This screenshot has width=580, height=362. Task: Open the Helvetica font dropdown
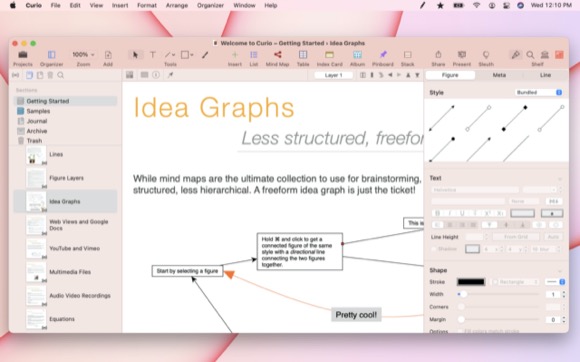[x=475, y=190]
